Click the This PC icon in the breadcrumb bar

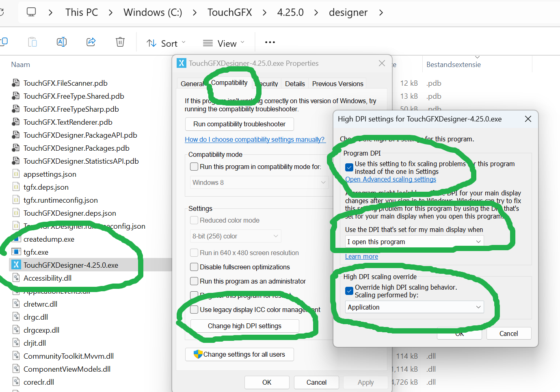click(x=31, y=12)
